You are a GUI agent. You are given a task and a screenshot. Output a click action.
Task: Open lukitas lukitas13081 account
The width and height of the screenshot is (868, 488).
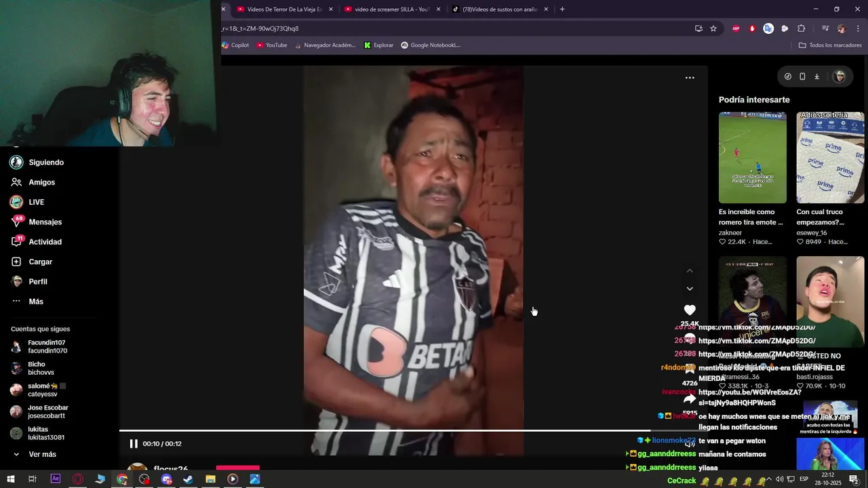click(x=37, y=433)
